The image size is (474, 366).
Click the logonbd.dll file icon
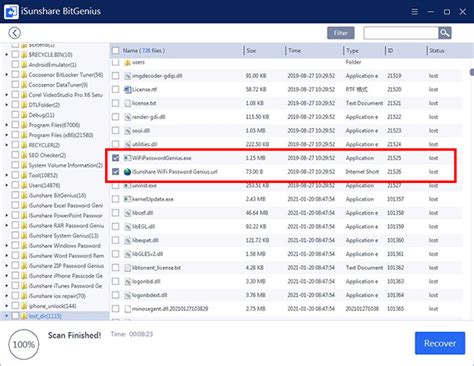(x=127, y=281)
